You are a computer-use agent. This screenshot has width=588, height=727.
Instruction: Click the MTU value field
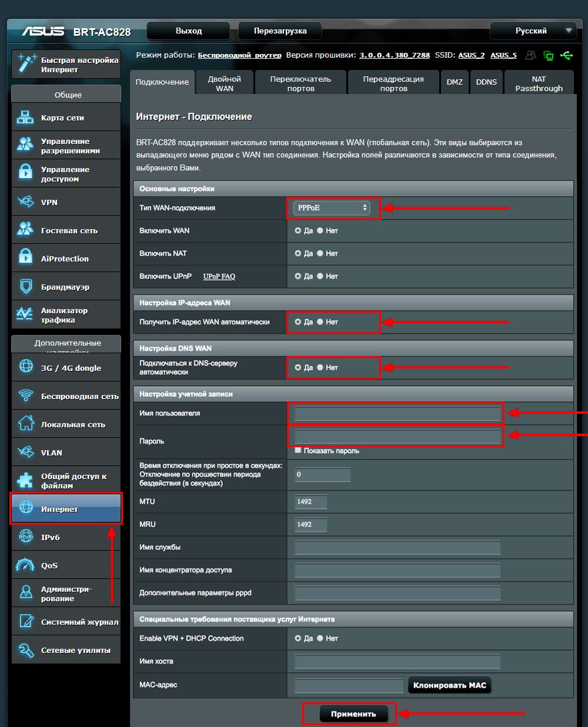pyautogui.click(x=310, y=501)
